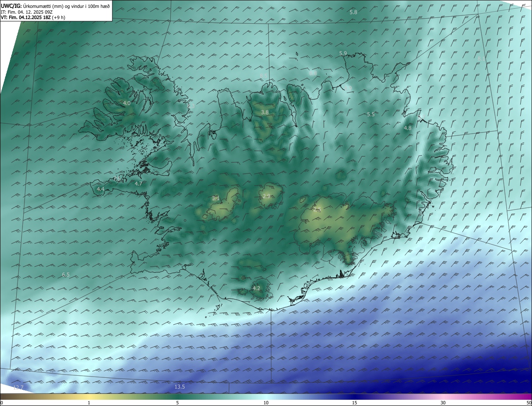
Task: Click the 4.7 value on Snæfellsnes peninsula
Action: tap(138, 183)
